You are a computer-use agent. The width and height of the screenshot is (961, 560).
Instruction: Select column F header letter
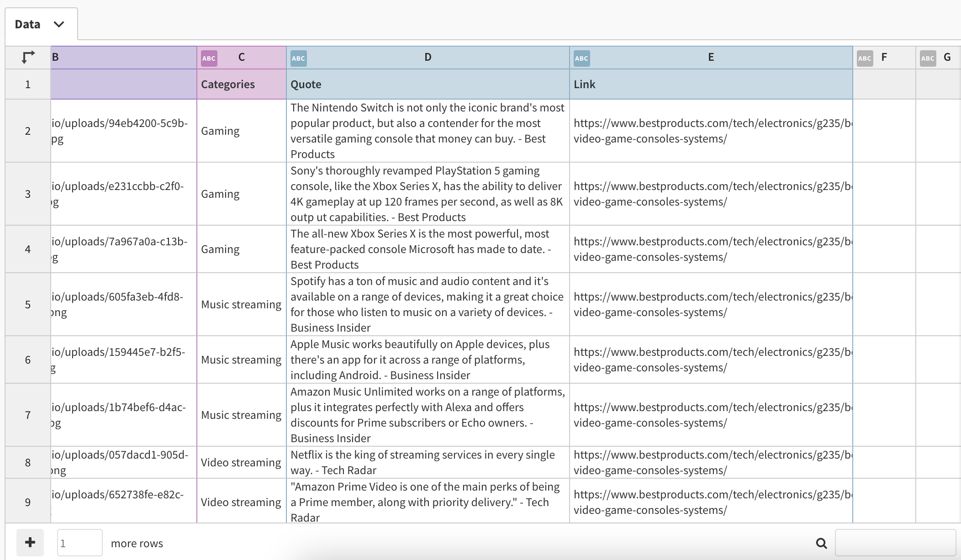point(884,57)
